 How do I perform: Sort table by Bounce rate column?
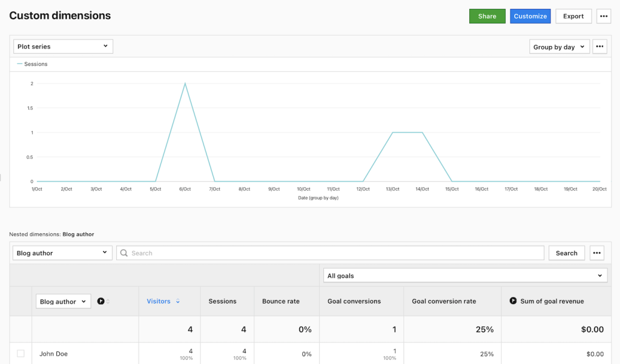tap(280, 301)
